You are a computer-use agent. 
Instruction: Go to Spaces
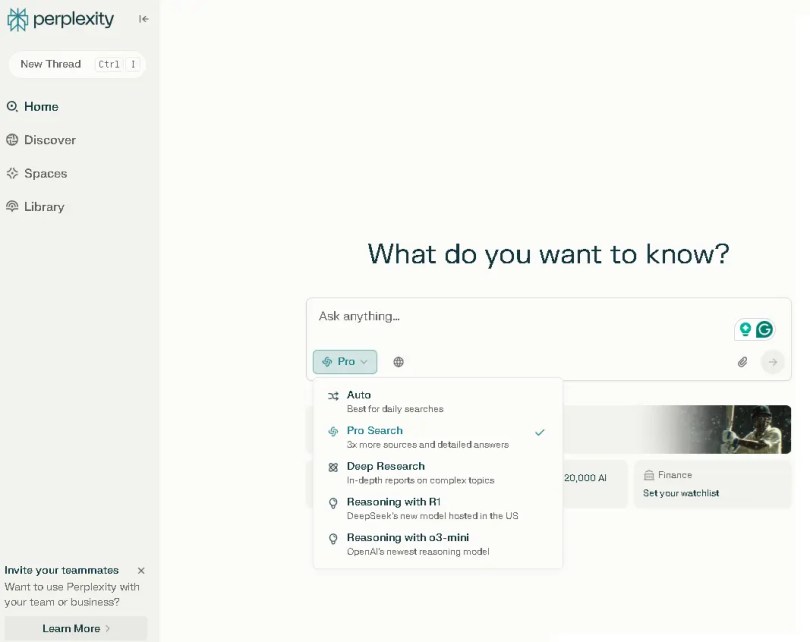[37, 174]
